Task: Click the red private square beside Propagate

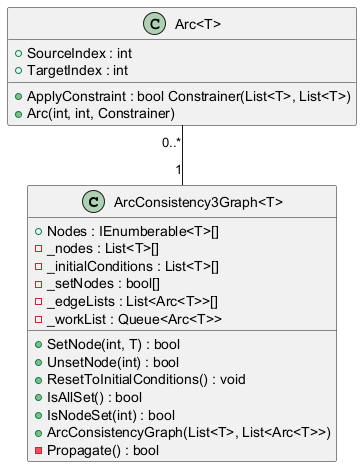Action: tap(39, 451)
